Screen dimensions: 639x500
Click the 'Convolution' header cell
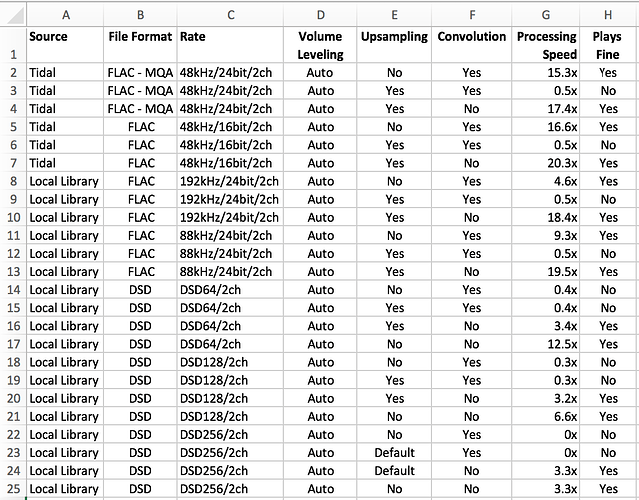coord(472,45)
